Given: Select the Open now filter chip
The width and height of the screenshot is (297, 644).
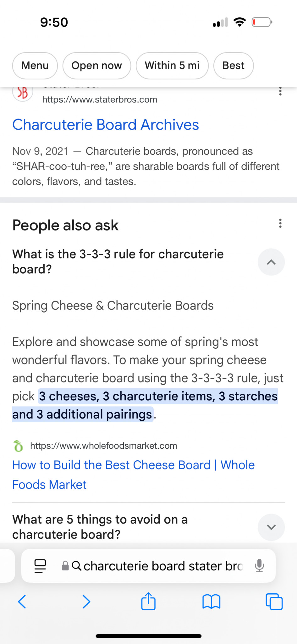Looking at the screenshot, I should (x=96, y=65).
